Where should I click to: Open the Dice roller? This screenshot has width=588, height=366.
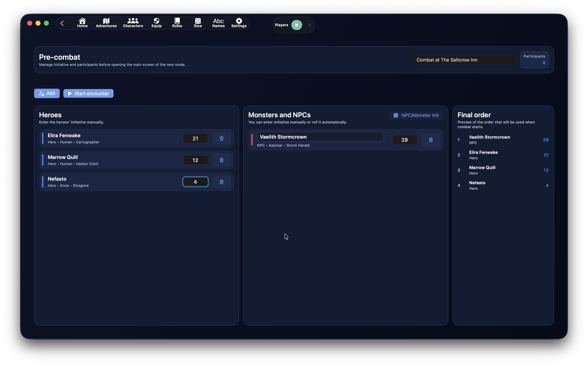198,23
